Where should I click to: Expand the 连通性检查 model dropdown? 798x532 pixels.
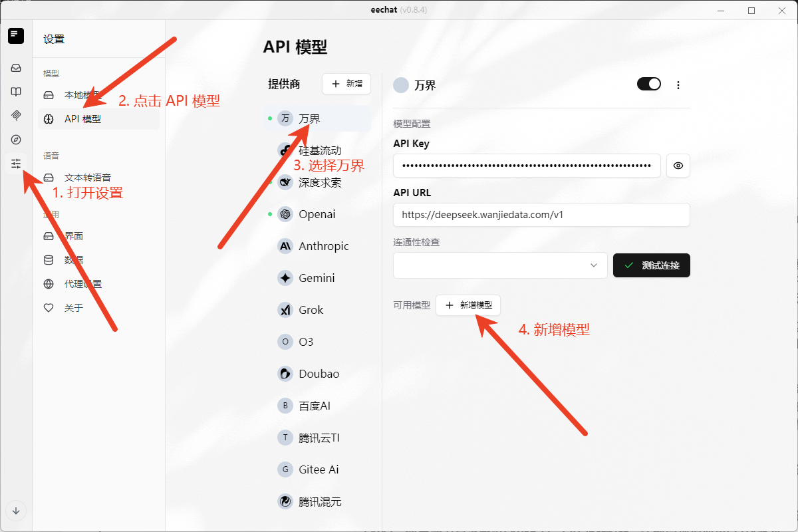[x=500, y=265]
